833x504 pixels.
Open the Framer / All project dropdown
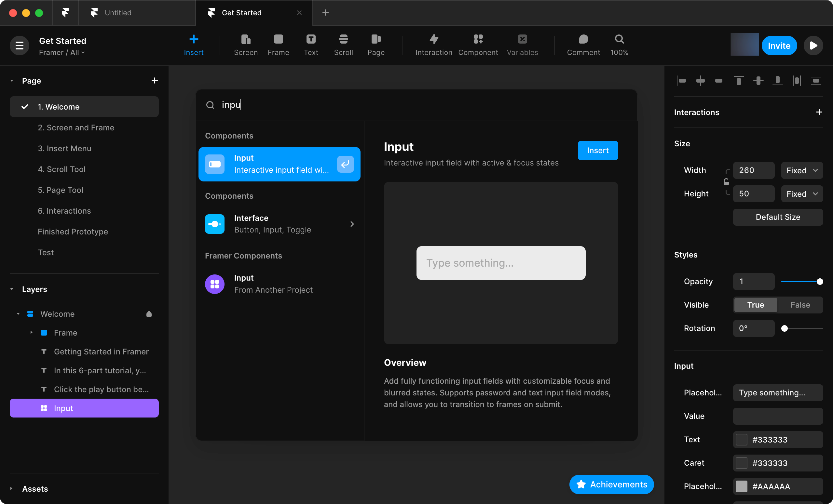point(62,52)
